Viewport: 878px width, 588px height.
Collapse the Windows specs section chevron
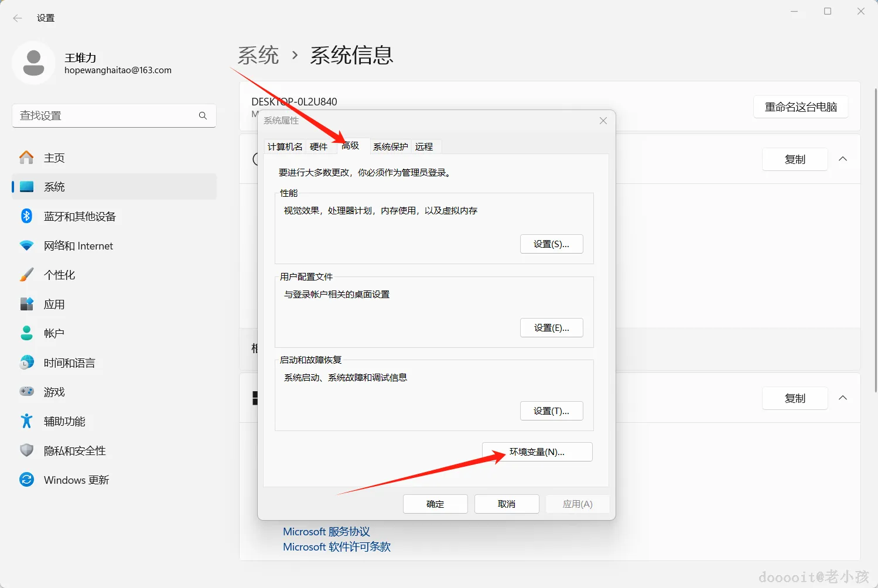(843, 398)
